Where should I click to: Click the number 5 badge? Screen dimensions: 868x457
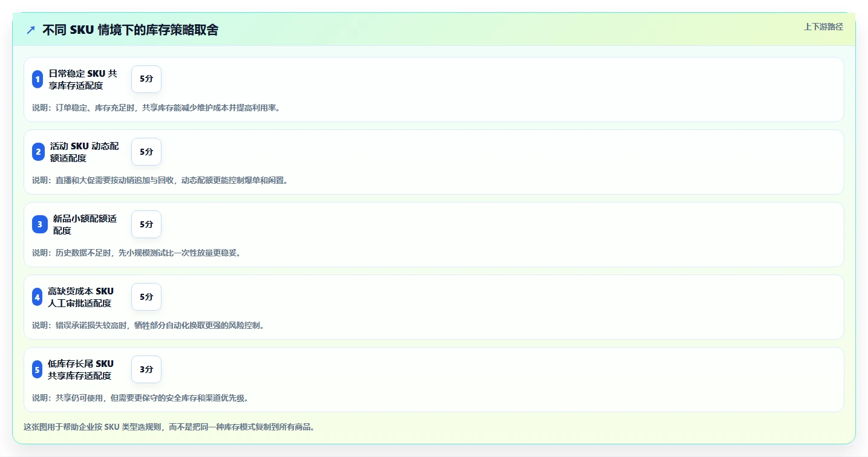point(37,369)
